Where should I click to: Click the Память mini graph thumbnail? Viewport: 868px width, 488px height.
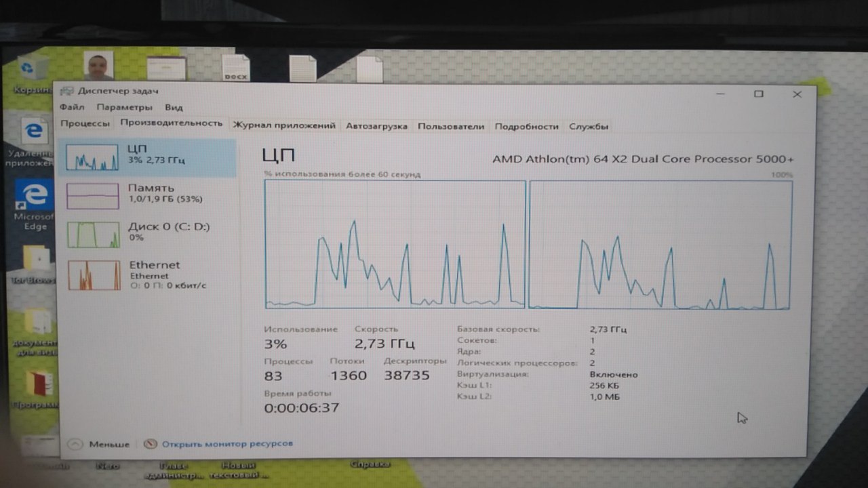click(x=93, y=197)
